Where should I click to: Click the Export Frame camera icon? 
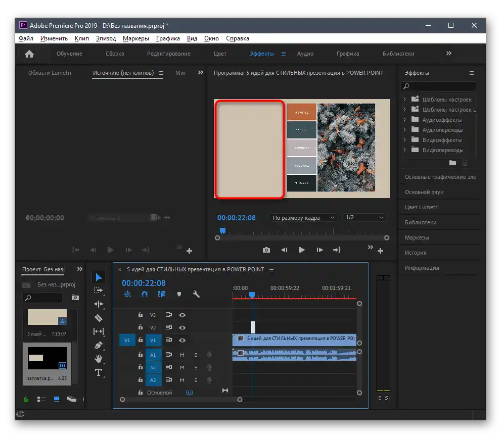(266, 250)
